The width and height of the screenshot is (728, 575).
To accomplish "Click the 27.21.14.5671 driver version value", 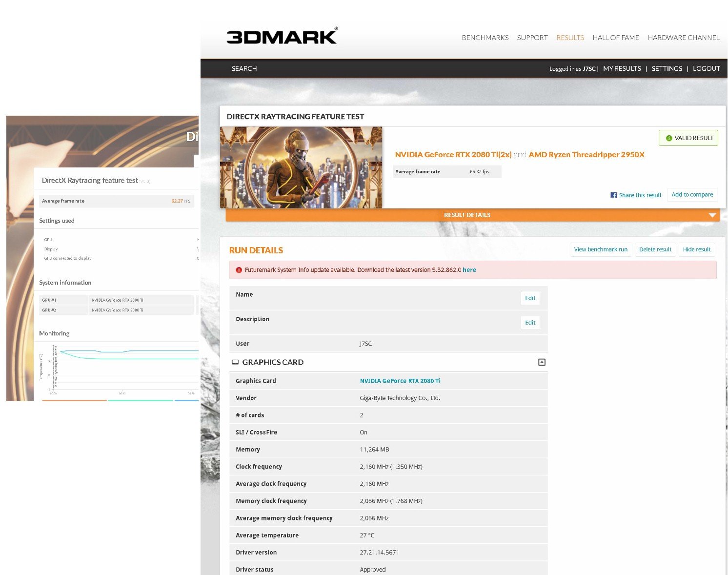I will 379,553.
